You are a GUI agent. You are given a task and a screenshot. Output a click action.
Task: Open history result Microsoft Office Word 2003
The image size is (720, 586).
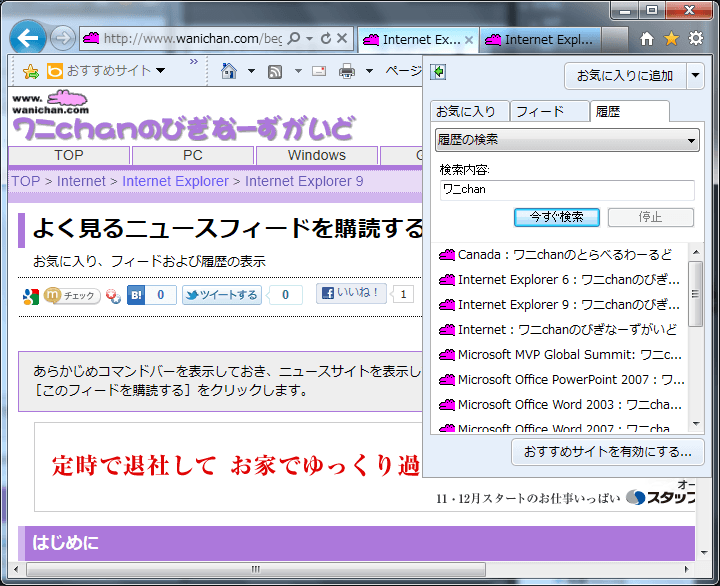click(x=559, y=404)
